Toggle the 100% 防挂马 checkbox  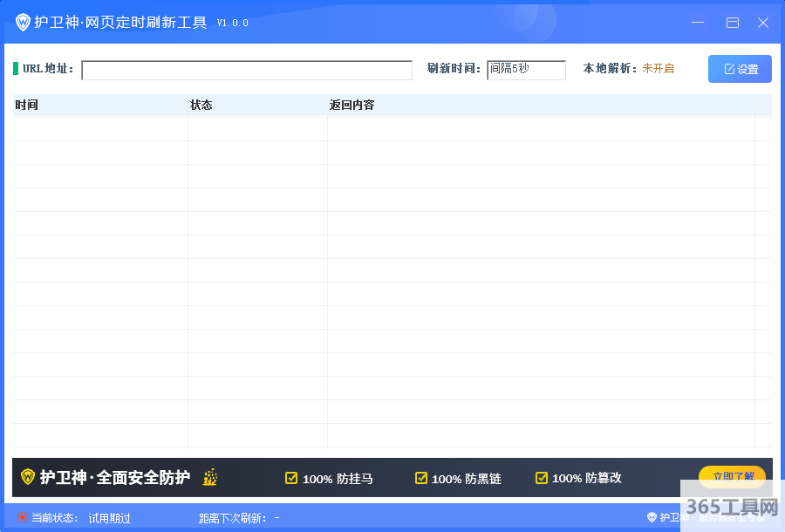point(291,478)
